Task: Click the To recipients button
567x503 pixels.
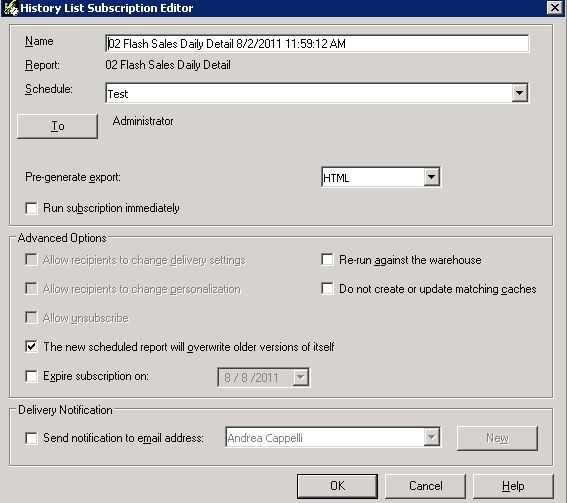Action: tap(57, 126)
